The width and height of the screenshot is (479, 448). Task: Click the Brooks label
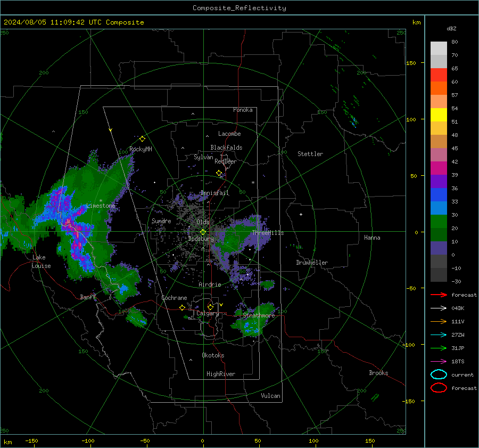378,373
